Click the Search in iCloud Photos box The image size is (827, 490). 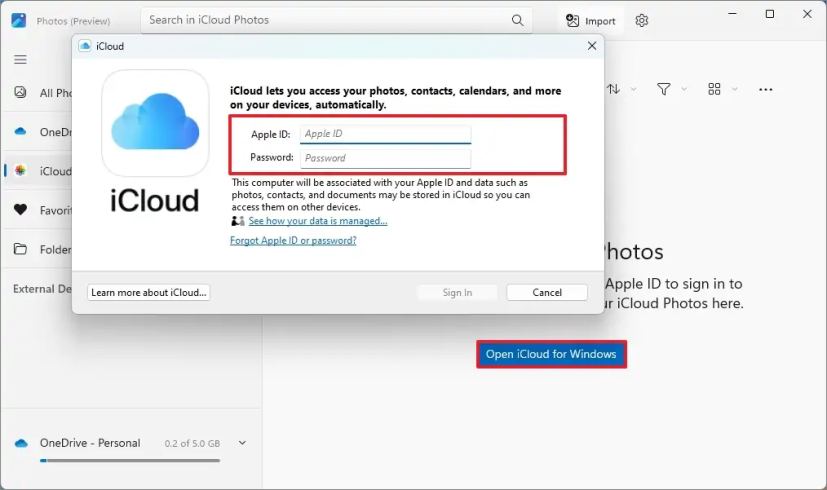pos(336,20)
